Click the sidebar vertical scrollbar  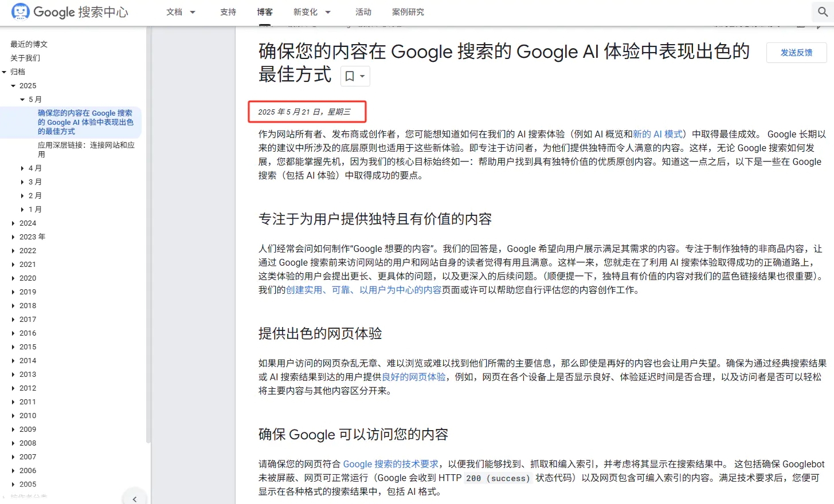click(x=148, y=235)
